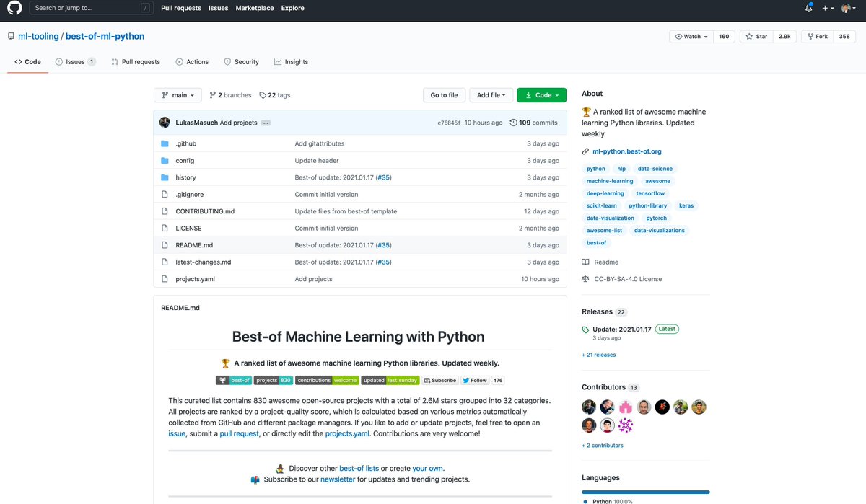View 2.9k stargazers count
Screen dimensions: 866x504
784,36
